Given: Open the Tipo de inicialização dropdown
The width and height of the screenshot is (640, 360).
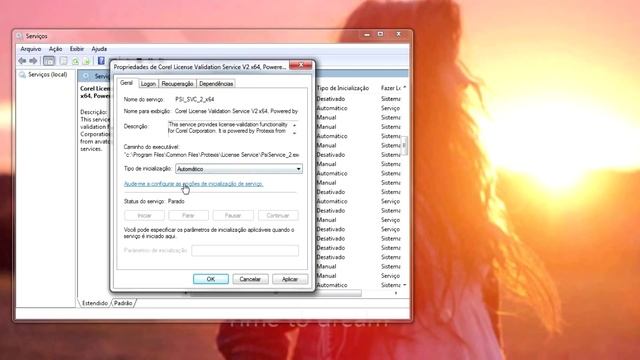Looking at the screenshot, I should (239, 169).
